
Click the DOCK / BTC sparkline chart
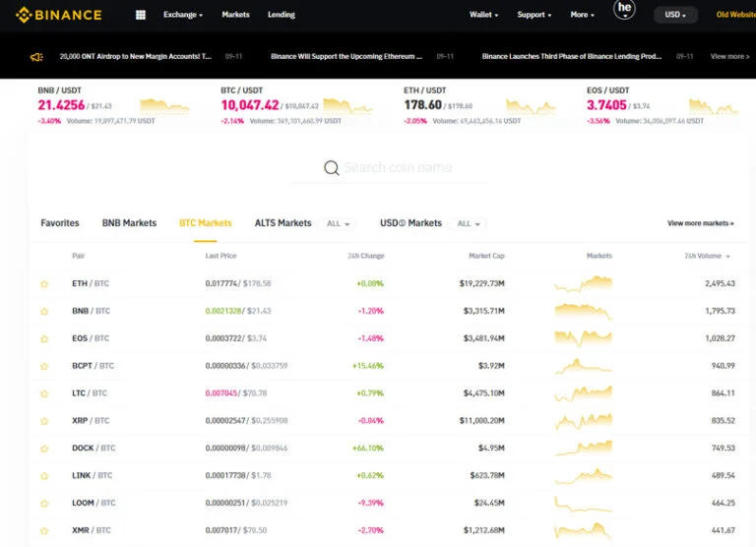coord(584,449)
